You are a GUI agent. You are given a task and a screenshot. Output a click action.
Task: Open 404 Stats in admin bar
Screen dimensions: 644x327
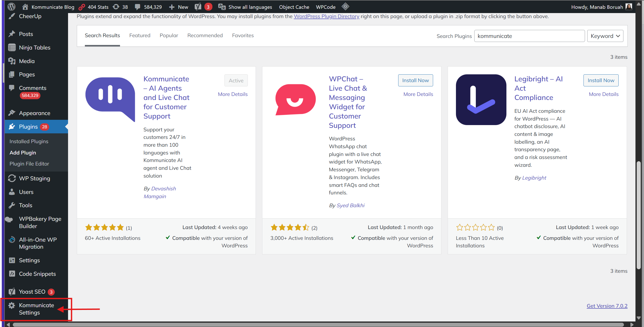pyautogui.click(x=93, y=7)
